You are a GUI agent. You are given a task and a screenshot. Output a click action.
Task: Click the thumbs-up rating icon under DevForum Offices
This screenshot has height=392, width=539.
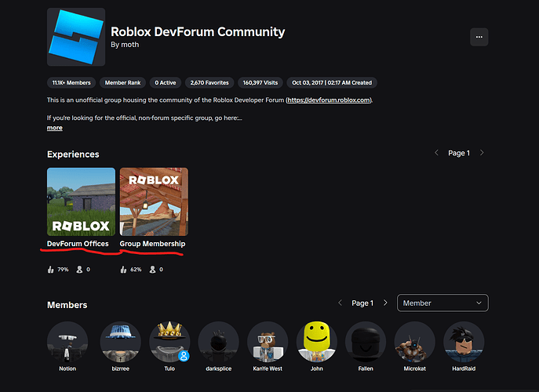(x=50, y=270)
